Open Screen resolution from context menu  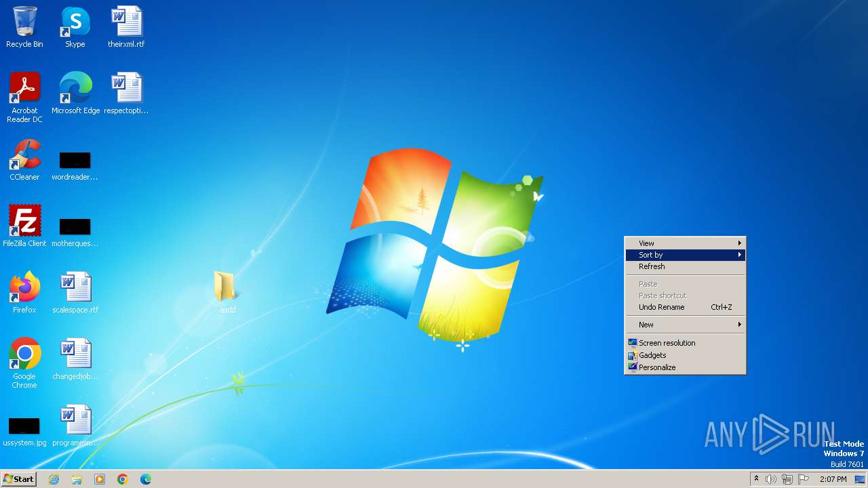point(685,343)
